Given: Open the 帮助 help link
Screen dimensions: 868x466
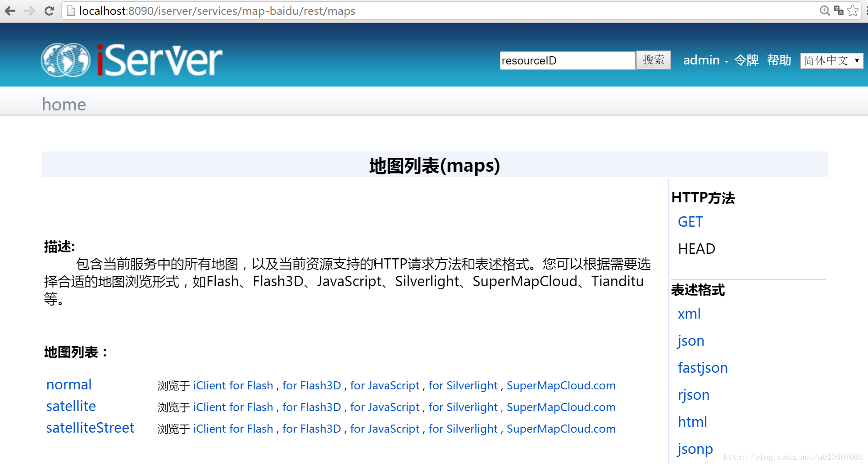Looking at the screenshot, I should [x=779, y=60].
